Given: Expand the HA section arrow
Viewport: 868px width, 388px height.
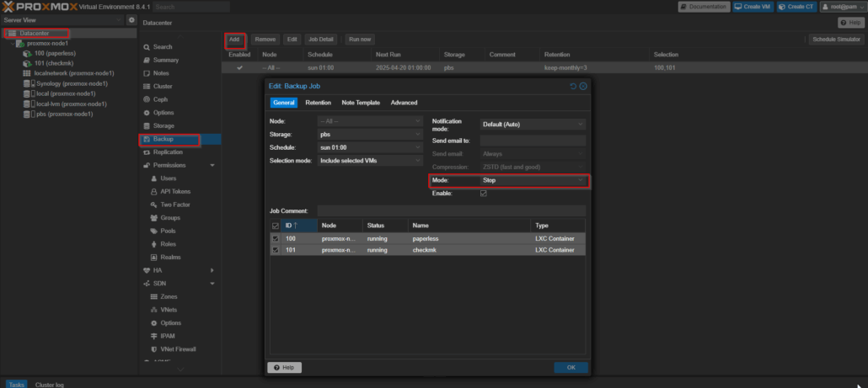Looking at the screenshot, I should [212, 270].
